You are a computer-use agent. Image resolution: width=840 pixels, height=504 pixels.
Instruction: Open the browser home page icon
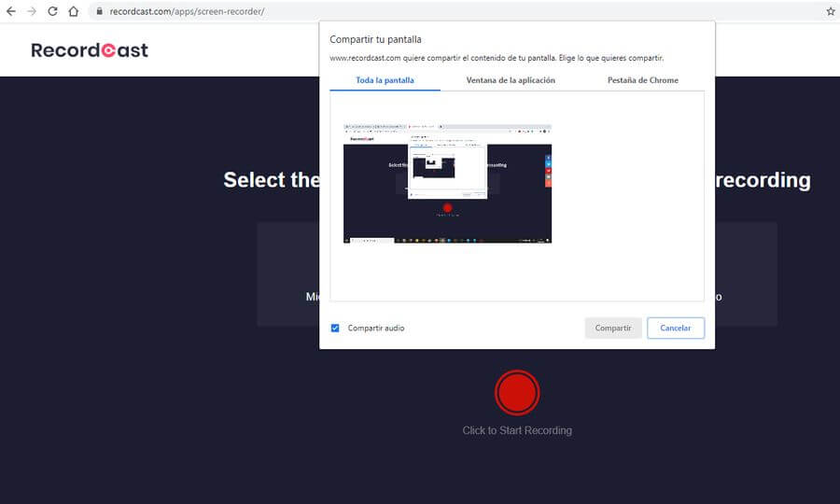point(74,11)
